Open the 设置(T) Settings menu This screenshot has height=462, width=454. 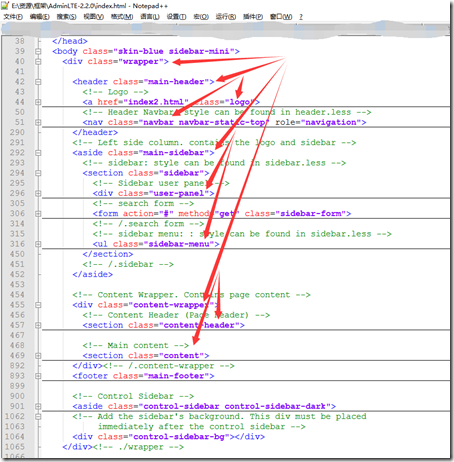click(x=176, y=17)
